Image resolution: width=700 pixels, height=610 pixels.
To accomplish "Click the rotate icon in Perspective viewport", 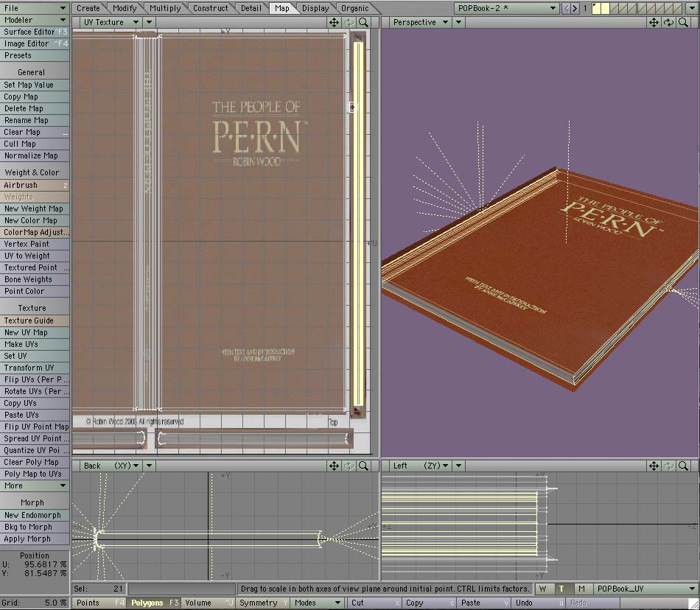I will (668, 22).
